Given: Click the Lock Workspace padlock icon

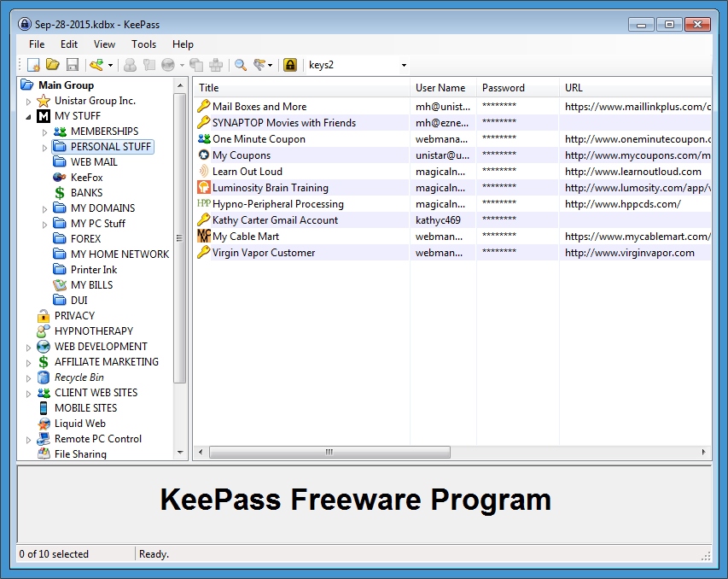Looking at the screenshot, I should [290, 65].
